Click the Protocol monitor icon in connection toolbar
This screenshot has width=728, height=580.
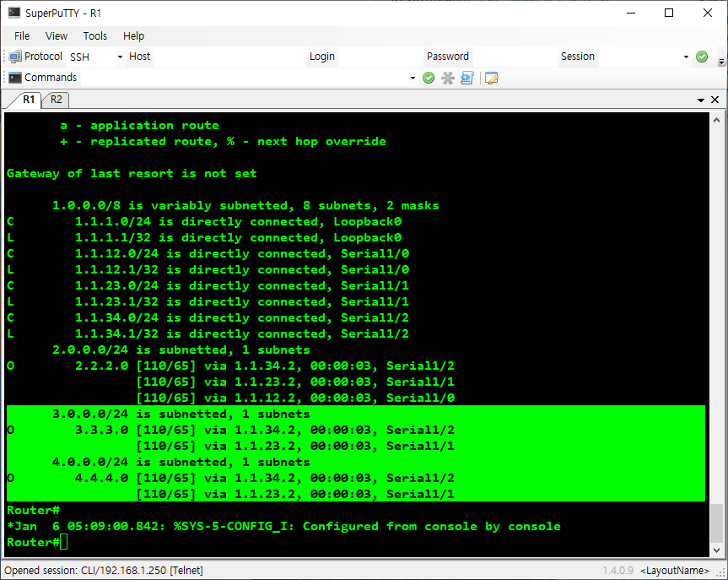tap(15, 57)
